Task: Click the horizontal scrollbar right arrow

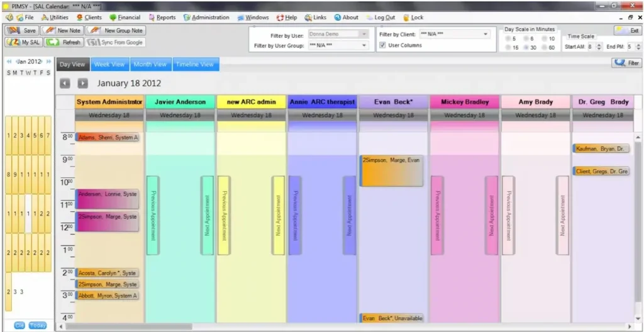Action: (630, 327)
